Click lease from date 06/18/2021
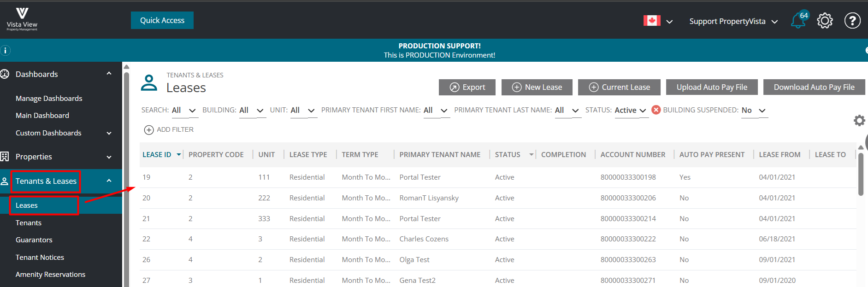This screenshot has width=868, height=287. pos(777,239)
